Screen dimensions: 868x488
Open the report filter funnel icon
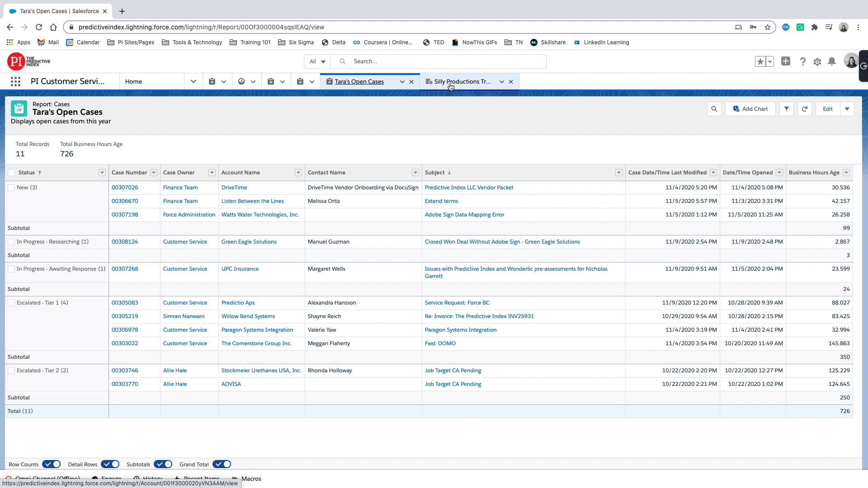[x=787, y=109]
